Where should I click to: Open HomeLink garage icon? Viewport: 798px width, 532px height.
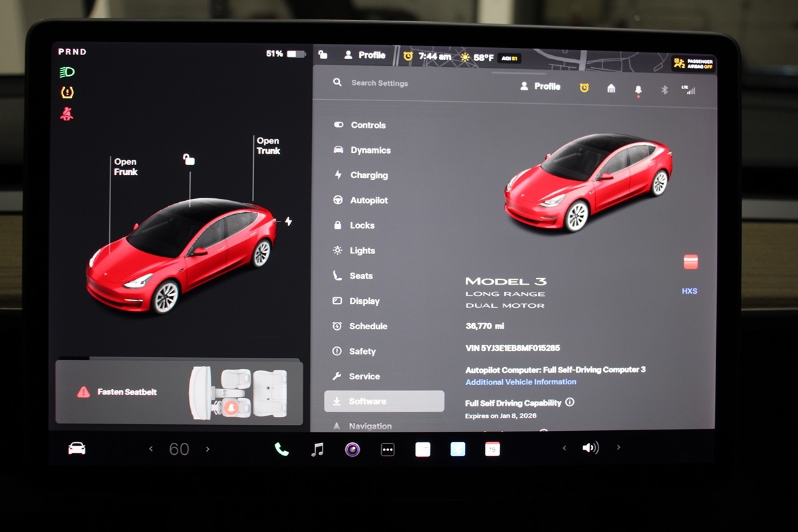coord(611,88)
